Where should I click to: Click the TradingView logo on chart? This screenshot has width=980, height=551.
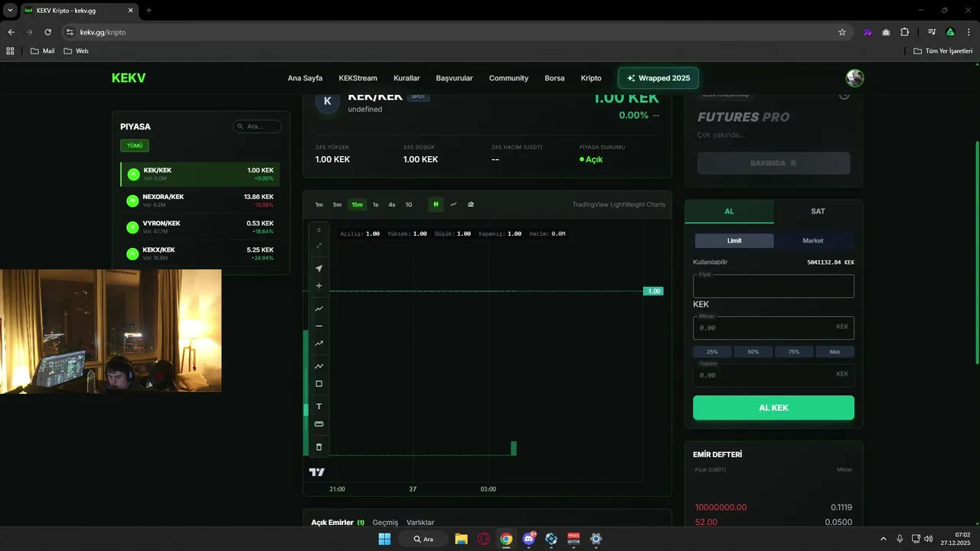point(317,472)
